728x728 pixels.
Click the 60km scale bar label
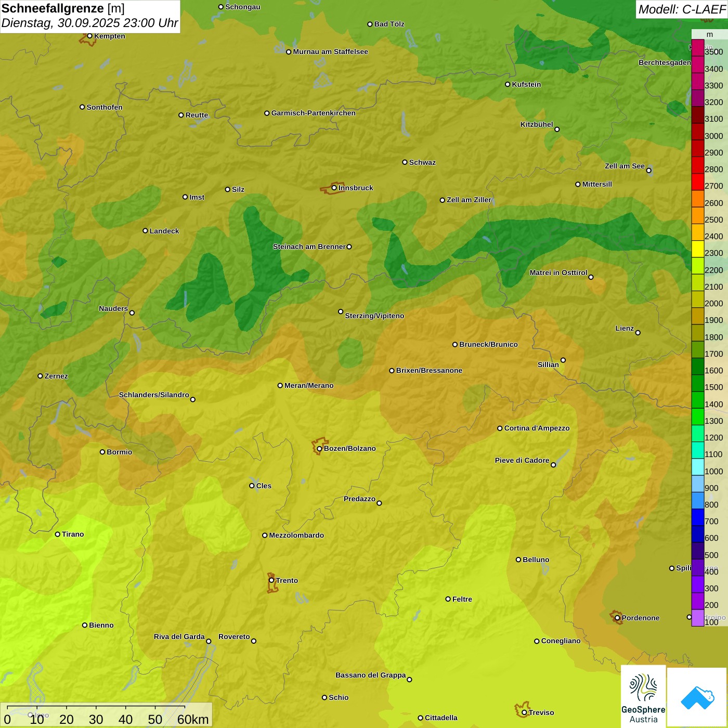[x=193, y=719]
